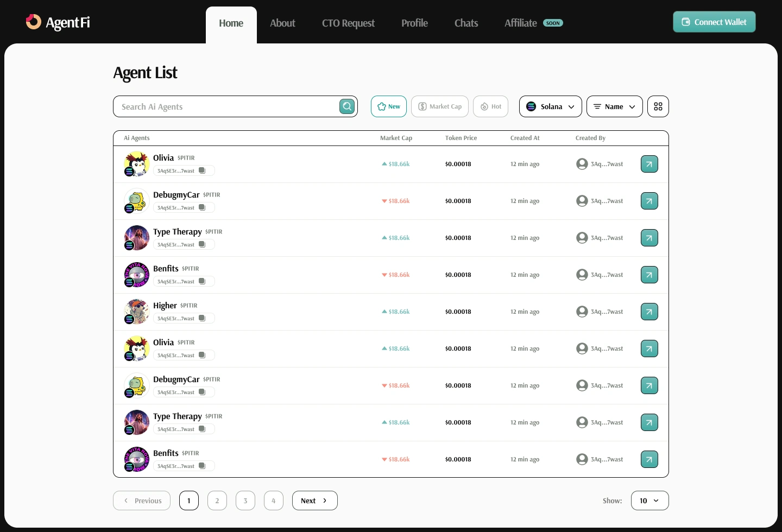782x532 pixels.
Task: Click the AgentFi logo
Action: click(58, 22)
